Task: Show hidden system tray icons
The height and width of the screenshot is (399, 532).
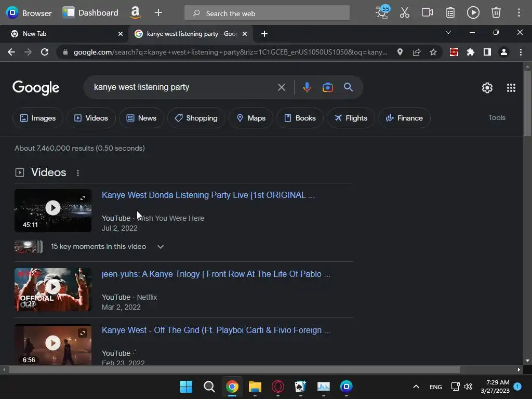Action: [416, 387]
